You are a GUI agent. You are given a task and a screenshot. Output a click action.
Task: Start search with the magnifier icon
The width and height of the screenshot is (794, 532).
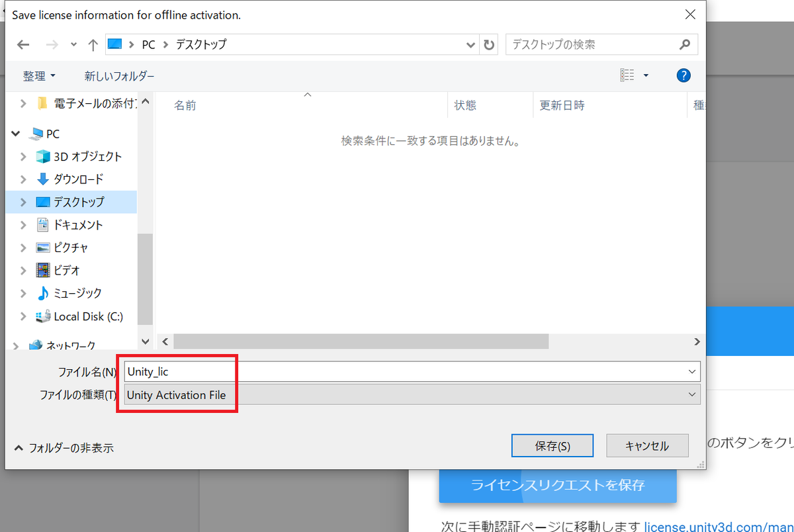point(685,44)
